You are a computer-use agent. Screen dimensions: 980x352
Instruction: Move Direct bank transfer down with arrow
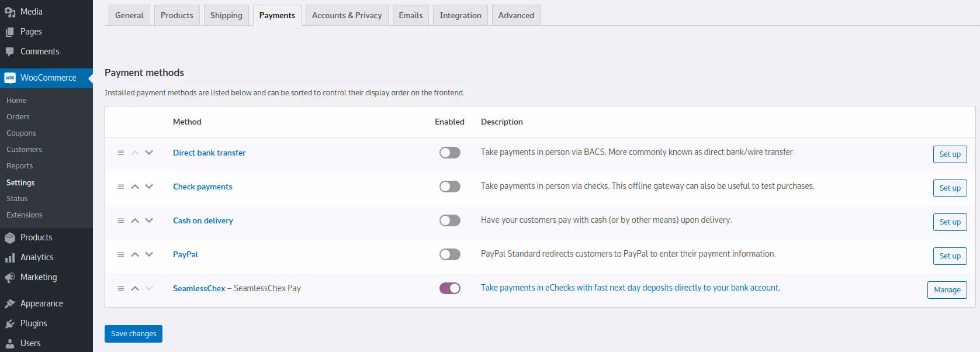[149, 153]
